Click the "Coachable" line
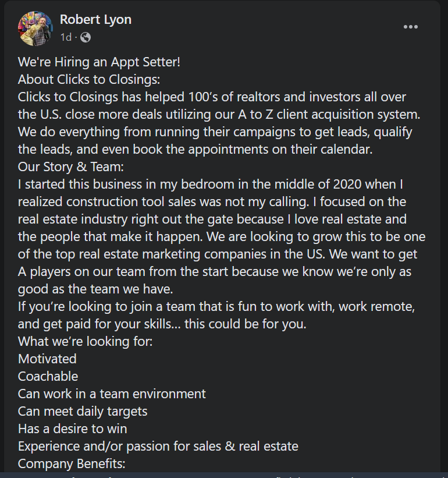Image resolution: width=448 pixels, height=478 pixels. pos(48,377)
